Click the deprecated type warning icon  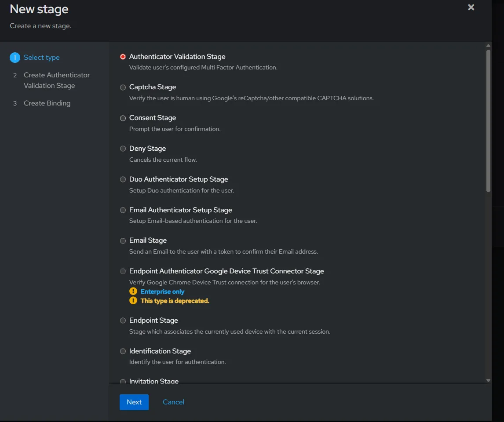coord(133,301)
